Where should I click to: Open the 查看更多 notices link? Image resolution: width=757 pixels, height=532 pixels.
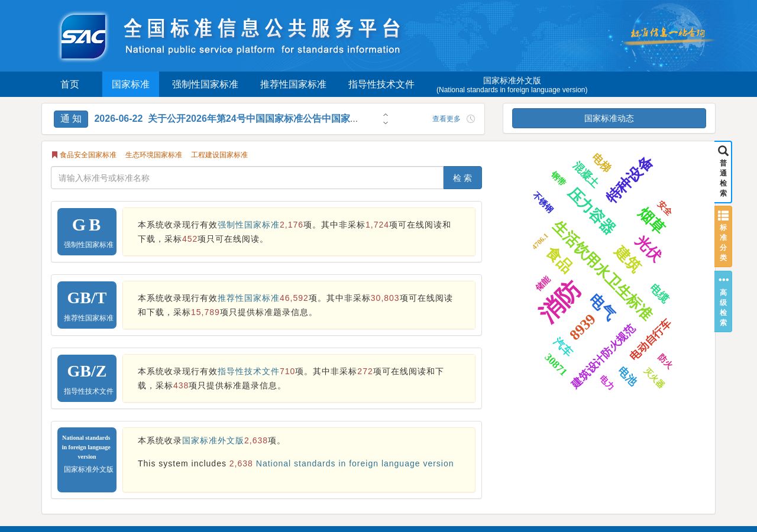(x=447, y=119)
